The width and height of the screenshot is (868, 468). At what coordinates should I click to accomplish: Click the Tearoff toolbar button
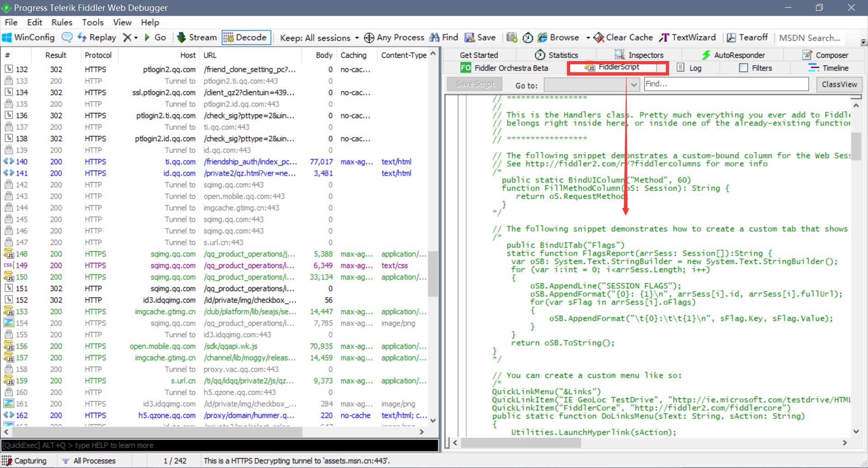point(747,38)
